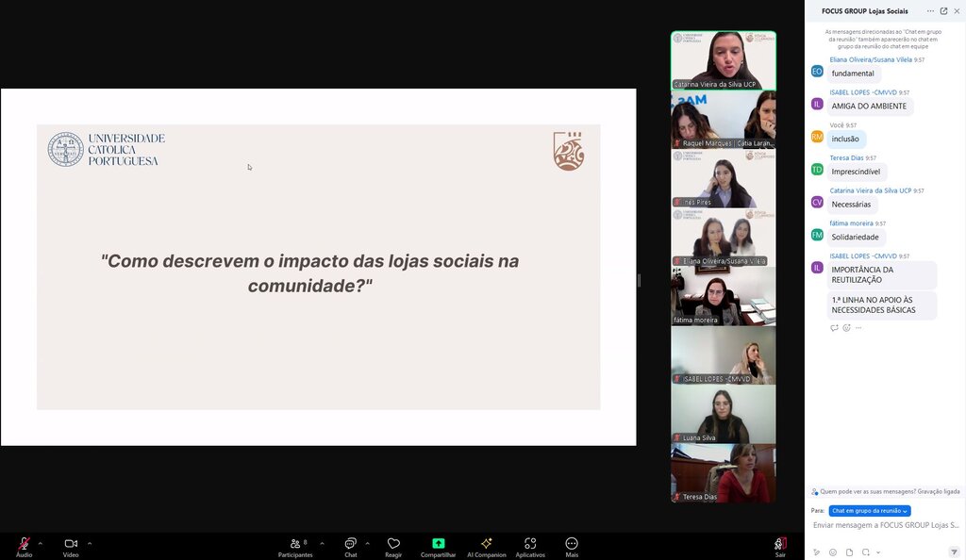
Task: Expand video options arrow next to Vídeo
Action: [90, 543]
